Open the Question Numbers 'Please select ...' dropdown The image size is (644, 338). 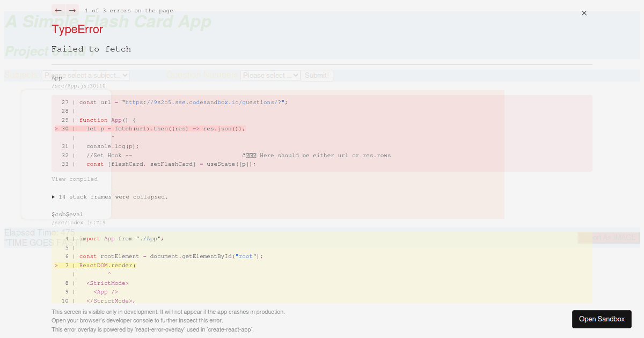[270, 75]
